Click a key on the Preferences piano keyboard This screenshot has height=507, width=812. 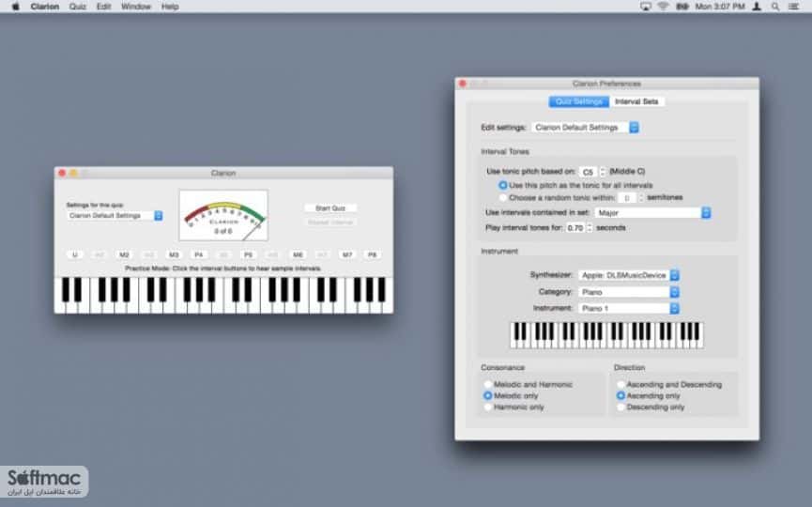point(607,335)
